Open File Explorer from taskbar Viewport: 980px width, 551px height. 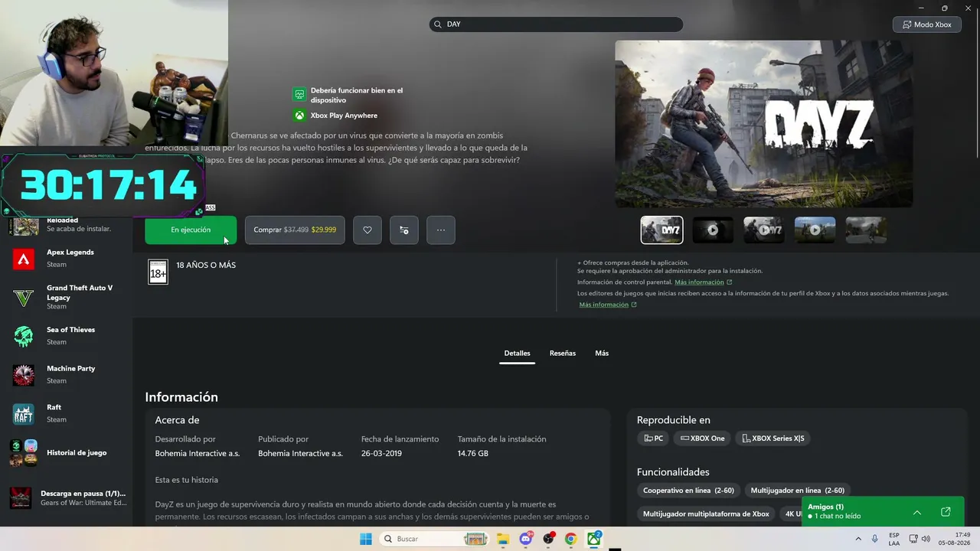tap(503, 539)
